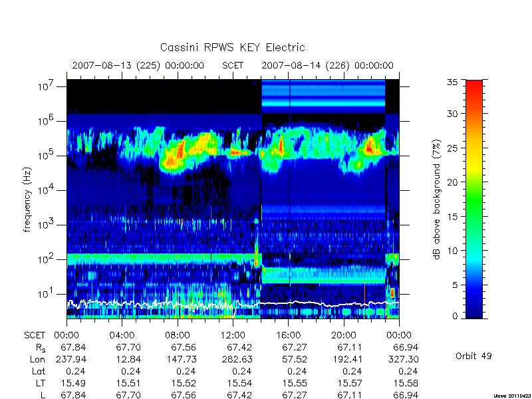Click the LT row header
Screen dimensions: 532x399
click(x=41, y=383)
